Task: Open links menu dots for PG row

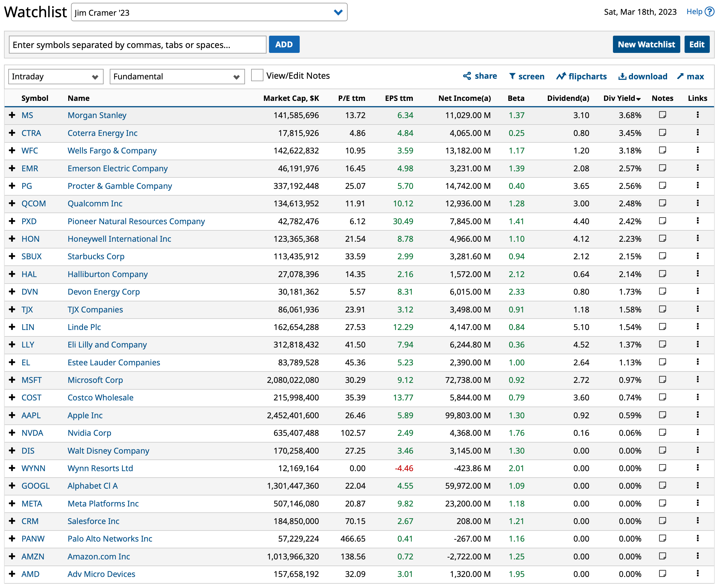Action: 697,185
